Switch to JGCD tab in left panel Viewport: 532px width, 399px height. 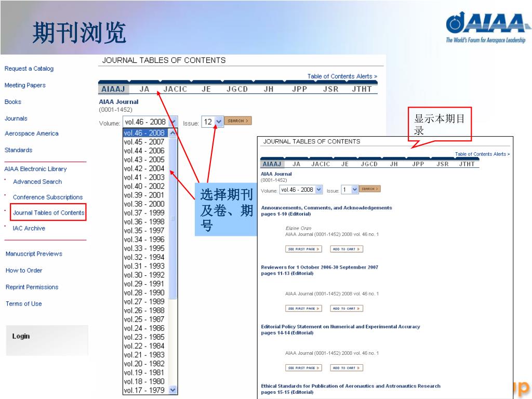click(237, 89)
